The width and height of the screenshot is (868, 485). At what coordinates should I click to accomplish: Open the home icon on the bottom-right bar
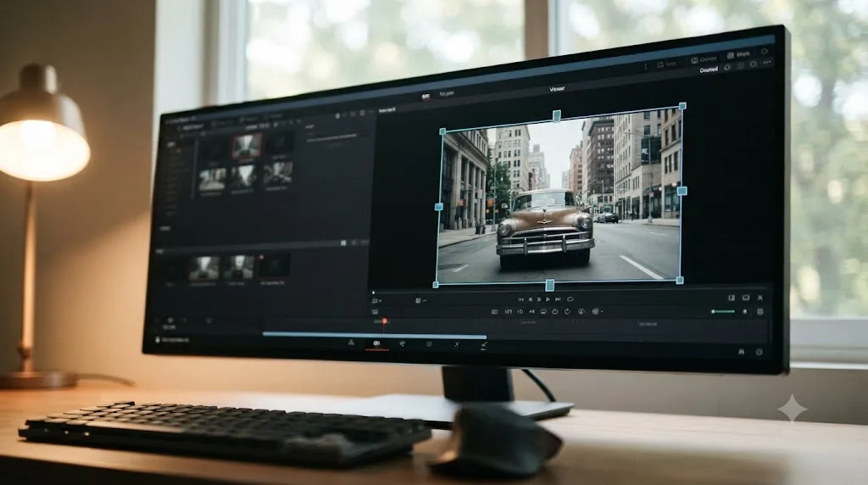[741, 352]
